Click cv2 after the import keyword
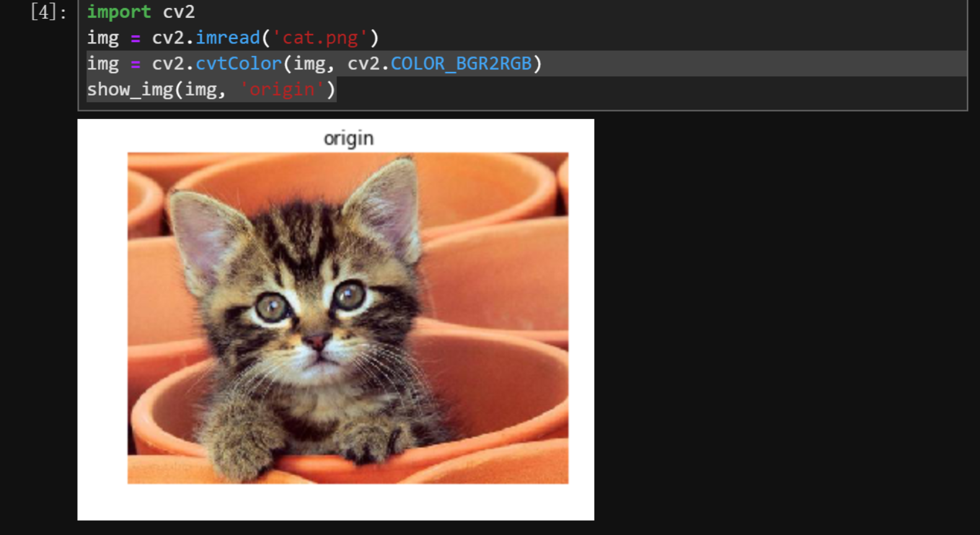The image size is (980, 535). 179,12
